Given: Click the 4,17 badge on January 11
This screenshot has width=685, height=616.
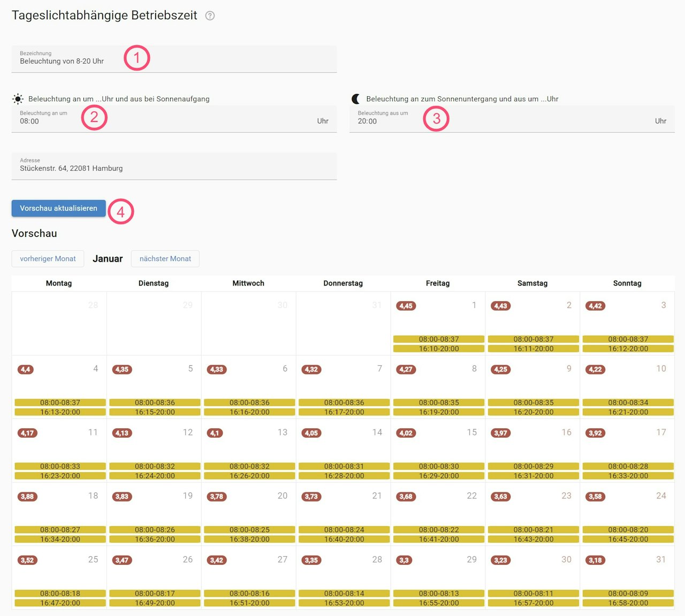Looking at the screenshot, I should tap(27, 433).
